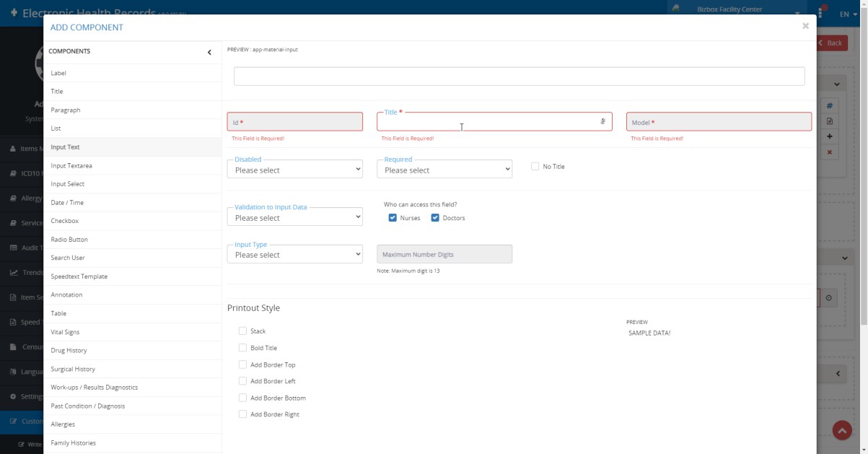
Task: Choose Vital Signs in the components list
Action: click(x=65, y=332)
